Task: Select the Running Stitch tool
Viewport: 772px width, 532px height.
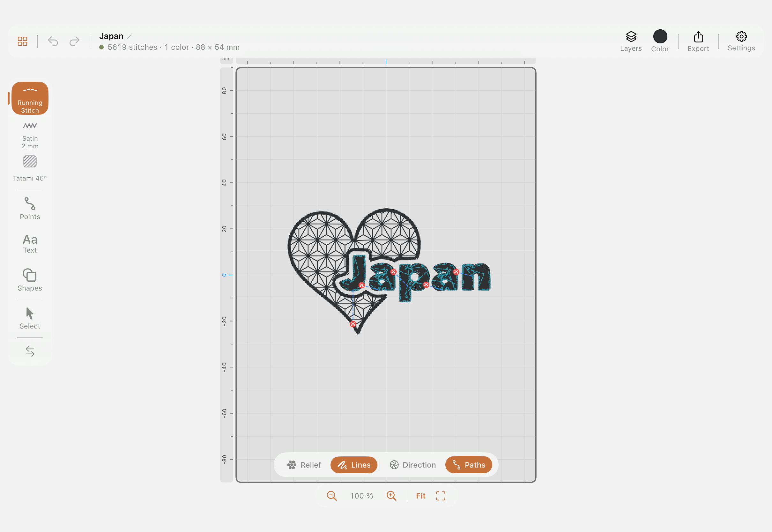Action: [x=30, y=98]
